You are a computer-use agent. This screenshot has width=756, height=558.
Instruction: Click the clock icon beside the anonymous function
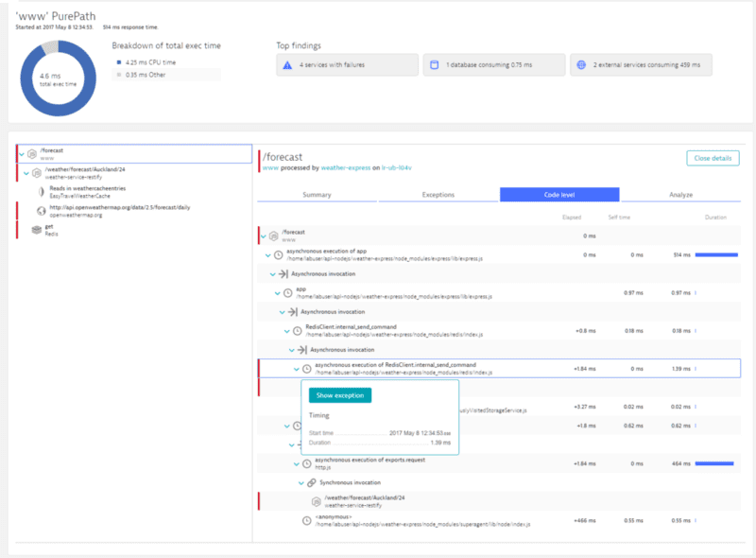coord(306,521)
